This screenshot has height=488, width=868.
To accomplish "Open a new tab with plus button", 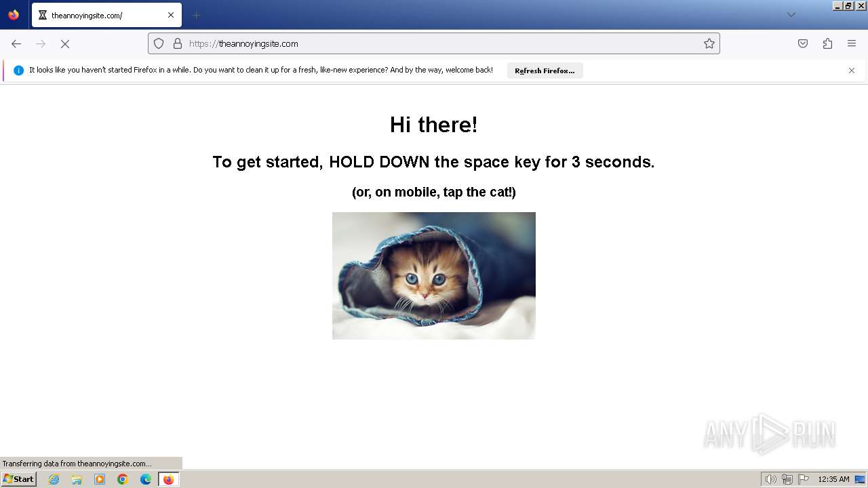I will (196, 15).
